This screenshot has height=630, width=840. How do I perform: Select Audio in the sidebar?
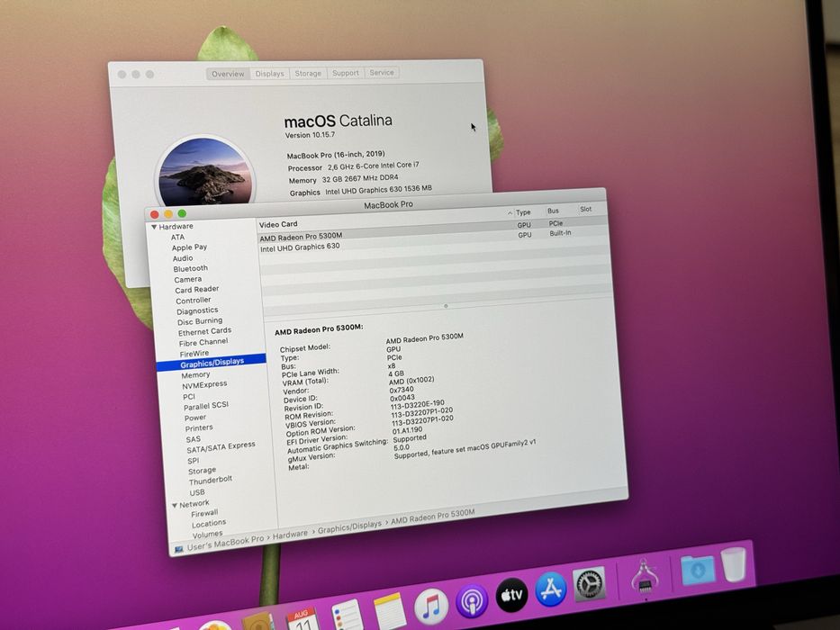pos(183,257)
